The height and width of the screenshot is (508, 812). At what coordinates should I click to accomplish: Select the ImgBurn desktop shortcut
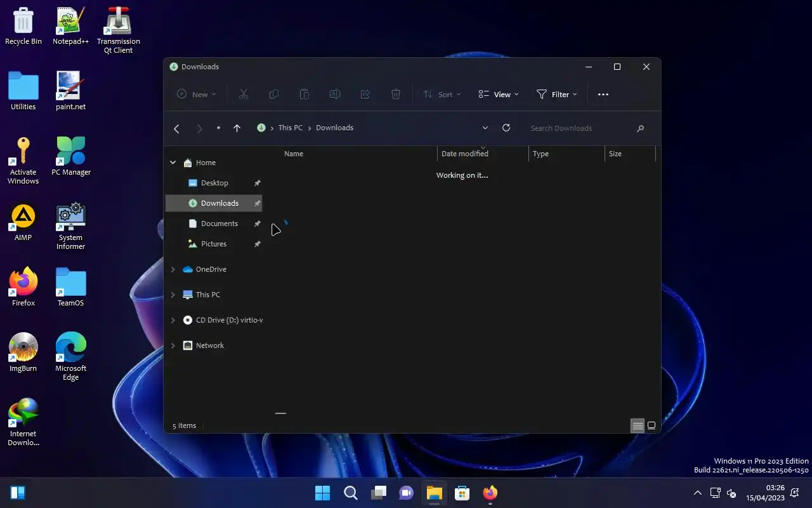coord(23,352)
